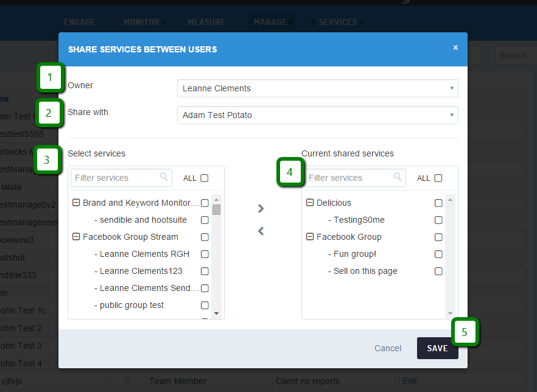This screenshot has width=537, height=392.
Task: Tick the Fun group! checkbox
Action: click(x=438, y=254)
